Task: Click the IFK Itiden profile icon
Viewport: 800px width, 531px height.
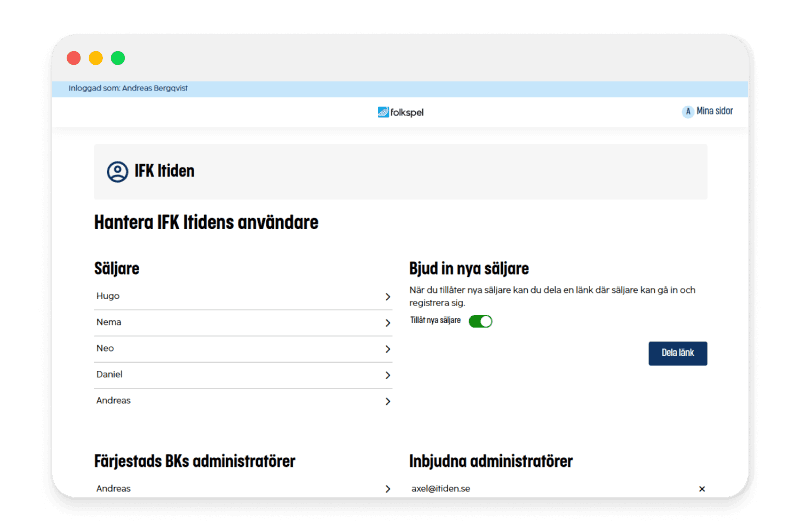Action: (x=117, y=172)
